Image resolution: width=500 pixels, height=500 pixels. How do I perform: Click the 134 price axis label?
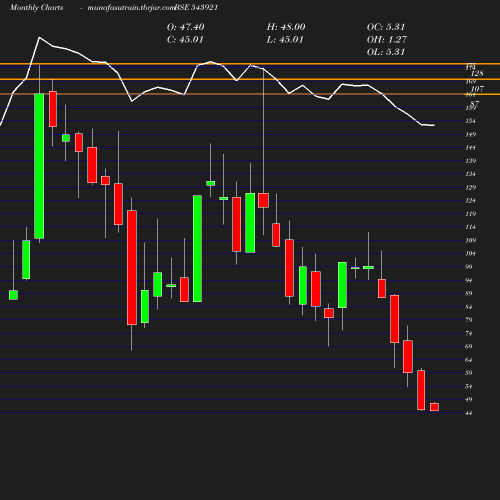point(470,174)
